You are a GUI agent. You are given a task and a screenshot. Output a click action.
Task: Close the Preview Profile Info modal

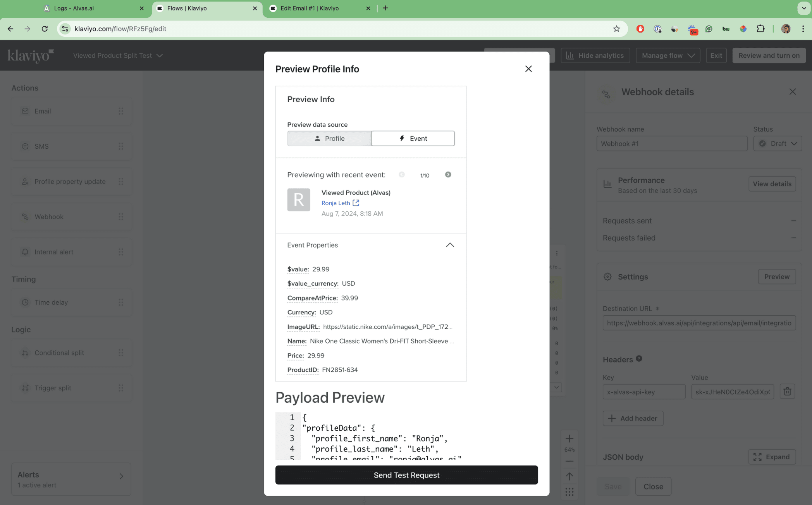(x=528, y=69)
